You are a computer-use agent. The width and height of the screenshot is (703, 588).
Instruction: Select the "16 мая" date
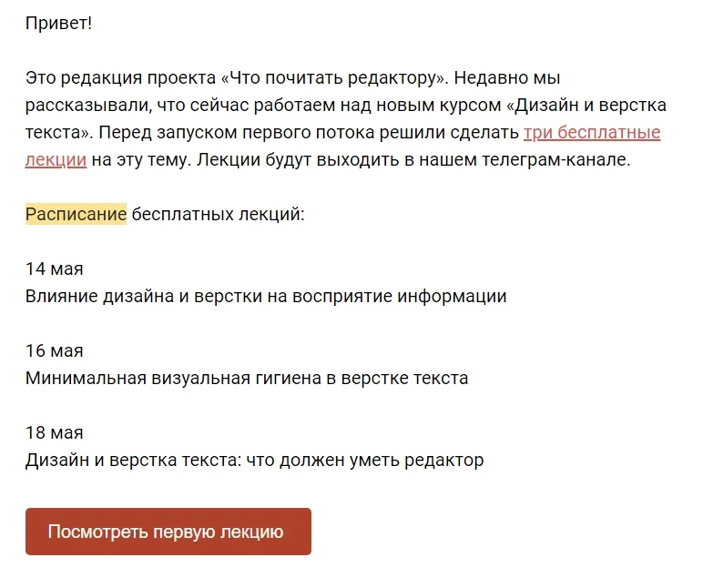click(x=55, y=350)
